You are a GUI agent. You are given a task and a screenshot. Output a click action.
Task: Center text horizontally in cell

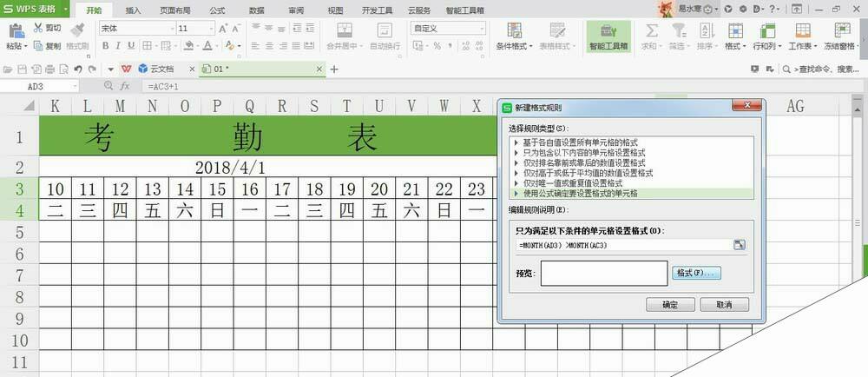tap(269, 45)
